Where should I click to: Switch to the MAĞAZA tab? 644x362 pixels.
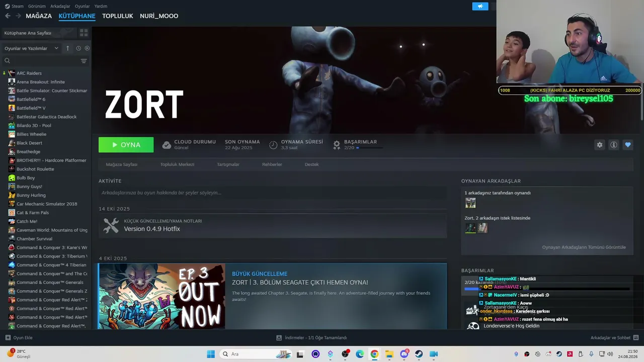coord(39,16)
